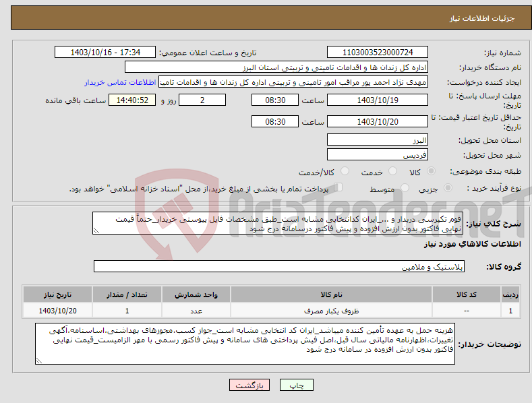
Task: Click the price validity date 1403/10/20 field
Action: [378, 121]
